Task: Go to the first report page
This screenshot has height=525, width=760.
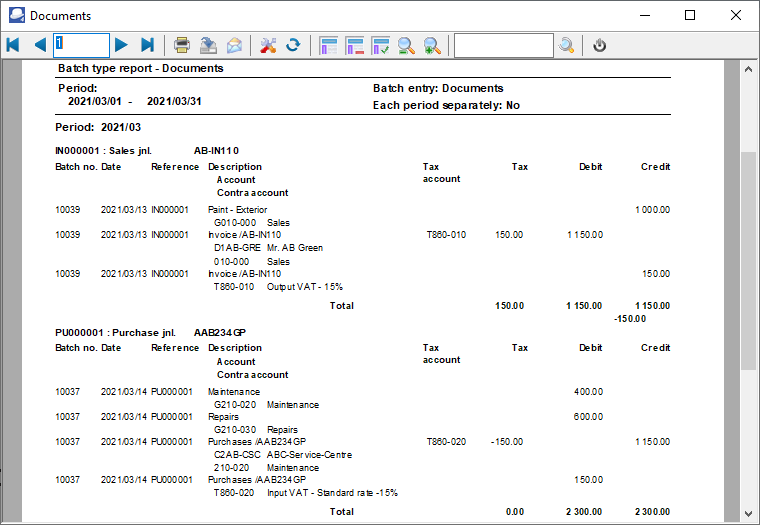Action: coord(13,45)
